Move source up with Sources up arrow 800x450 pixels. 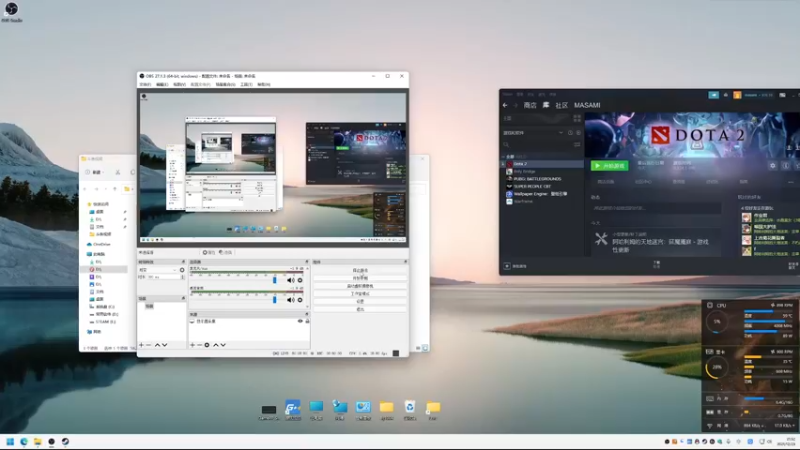pos(216,345)
